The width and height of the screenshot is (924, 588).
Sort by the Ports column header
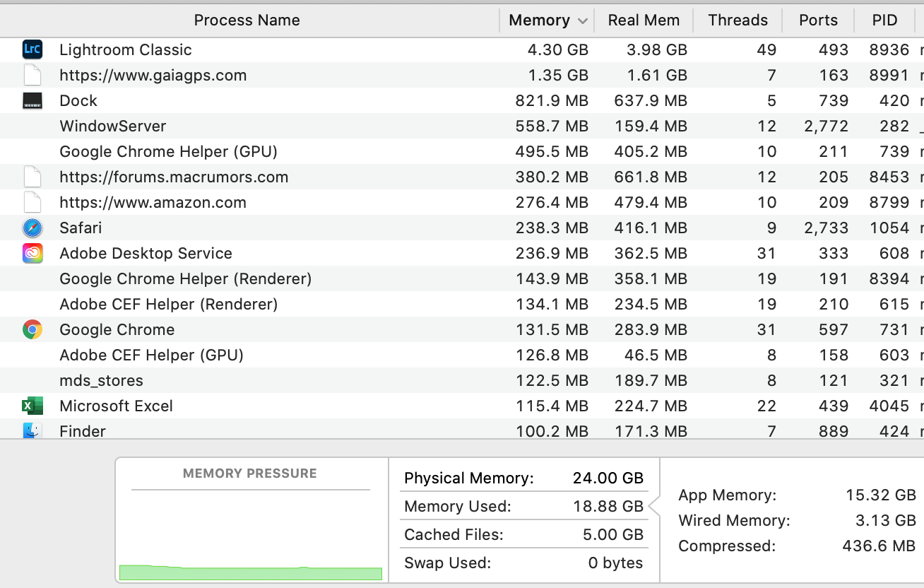[818, 20]
